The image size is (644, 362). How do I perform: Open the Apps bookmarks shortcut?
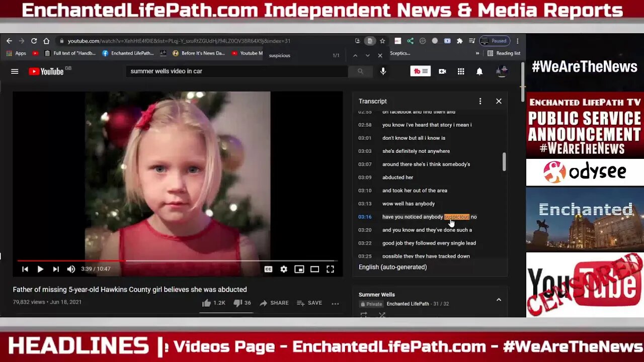[x=16, y=53]
